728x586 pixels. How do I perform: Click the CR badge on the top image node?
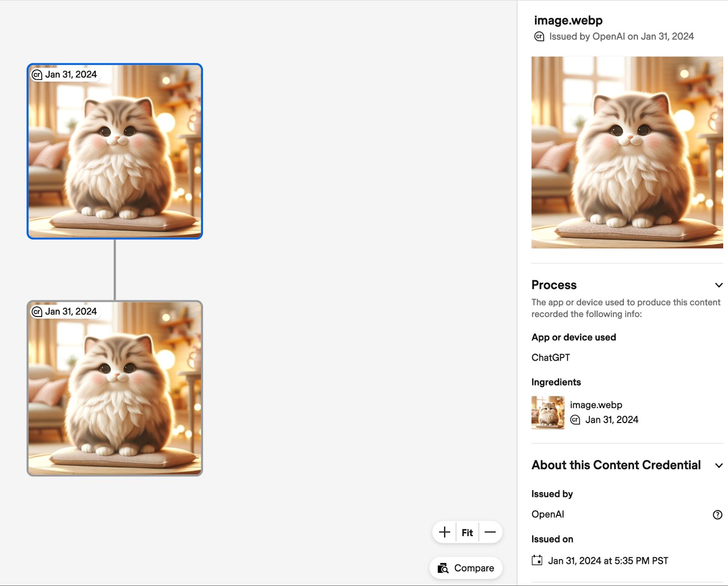[37, 74]
